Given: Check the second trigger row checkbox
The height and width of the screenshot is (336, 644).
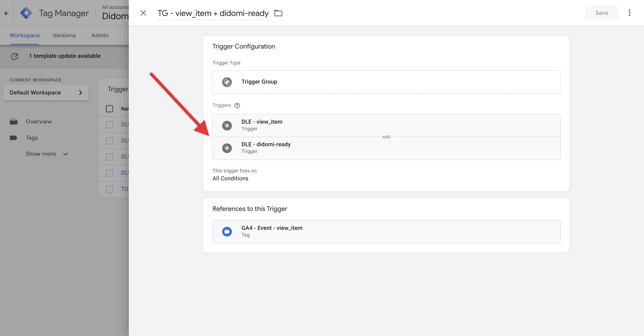Looking at the screenshot, I should point(109,141).
